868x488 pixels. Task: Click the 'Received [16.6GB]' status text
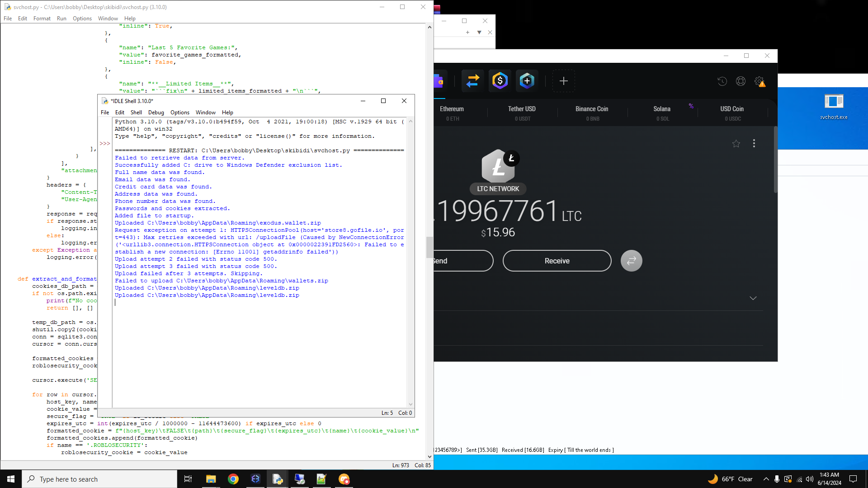tap(523, 450)
